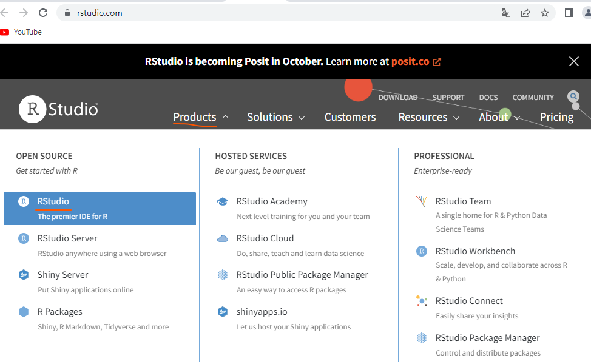Open RStudio Server product link

(67, 238)
